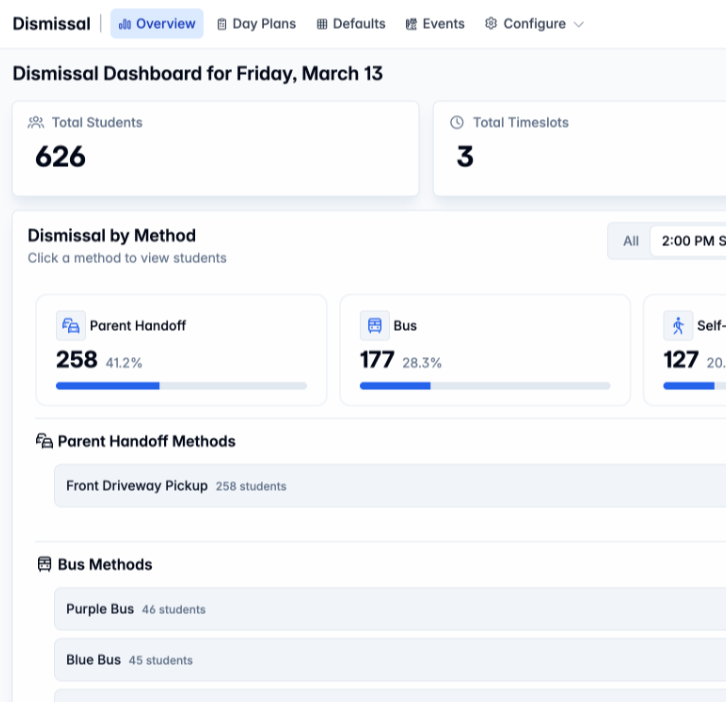
Task: Click the Dismissal app title
Action: (51, 24)
